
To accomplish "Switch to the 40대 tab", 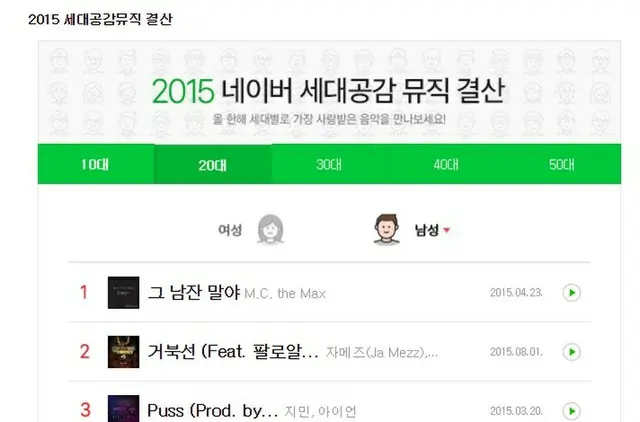I will point(446,164).
